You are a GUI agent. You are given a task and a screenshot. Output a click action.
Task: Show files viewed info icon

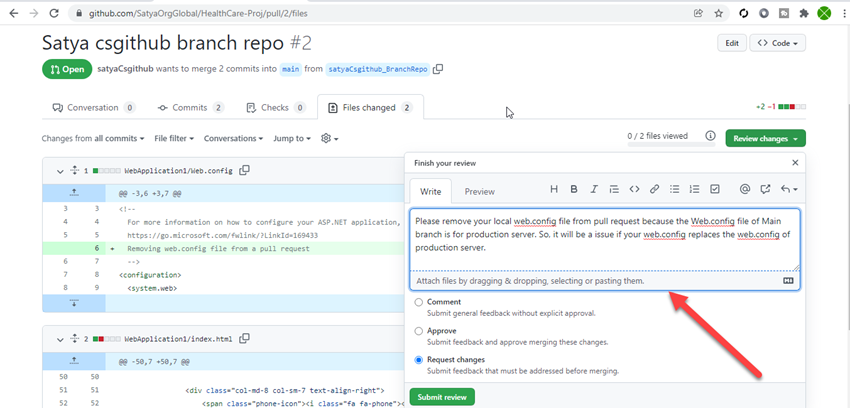tap(710, 135)
